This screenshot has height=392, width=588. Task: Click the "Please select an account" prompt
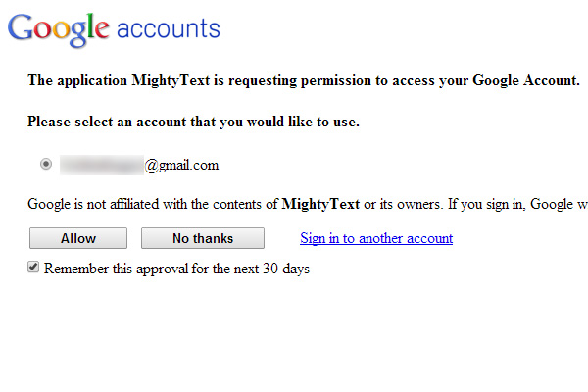click(193, 122)
